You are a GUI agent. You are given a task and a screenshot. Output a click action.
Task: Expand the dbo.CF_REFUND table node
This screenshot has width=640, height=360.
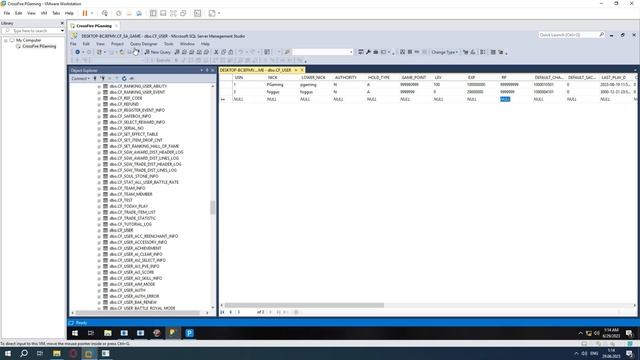coord(99,104)
